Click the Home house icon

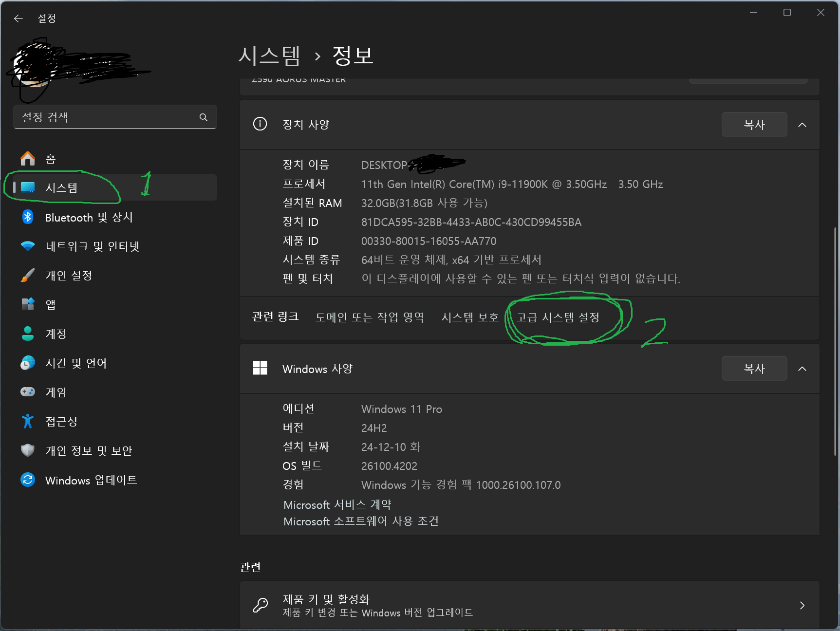(x=28, y=159)
